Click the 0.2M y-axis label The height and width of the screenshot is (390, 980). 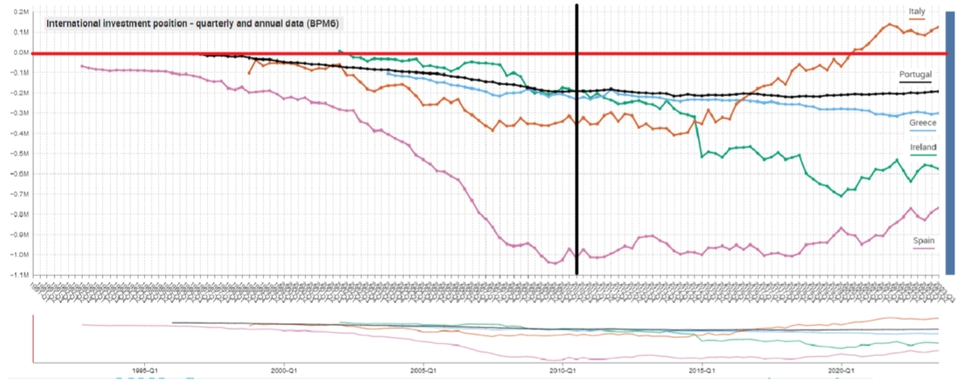[x=21, y=12]
